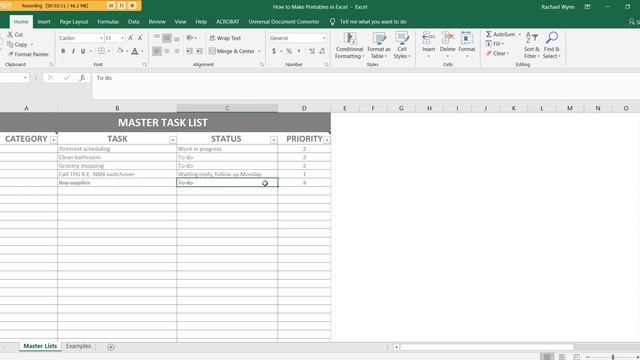
Task: Open the Page Layout tab
Action: (74, 22)
